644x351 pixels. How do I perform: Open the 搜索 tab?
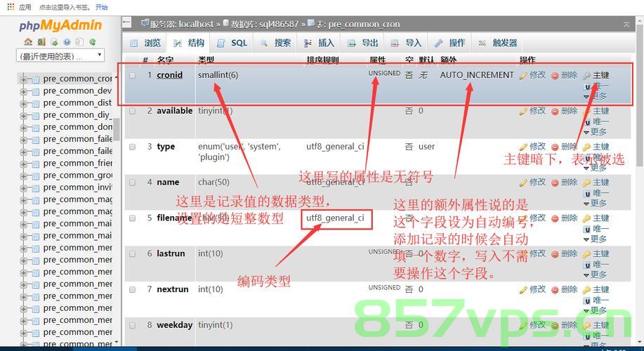[x=275, y=43]
